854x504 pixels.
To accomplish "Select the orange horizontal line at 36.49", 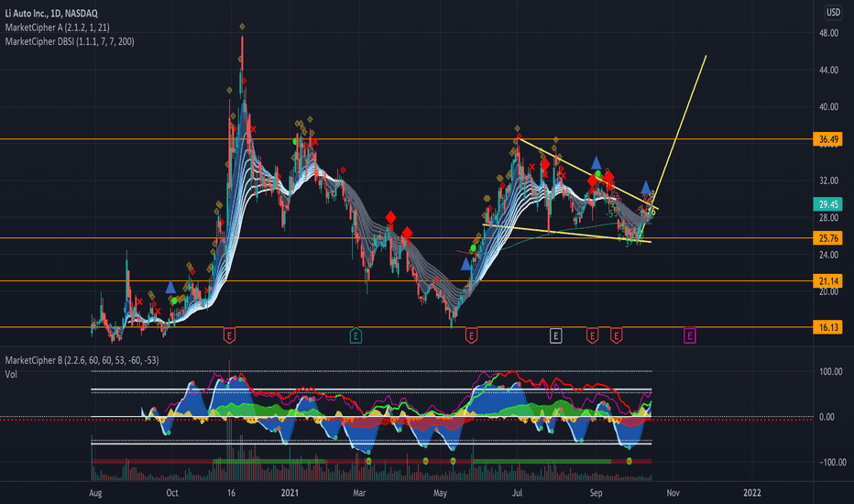I will tap(406, 139).
